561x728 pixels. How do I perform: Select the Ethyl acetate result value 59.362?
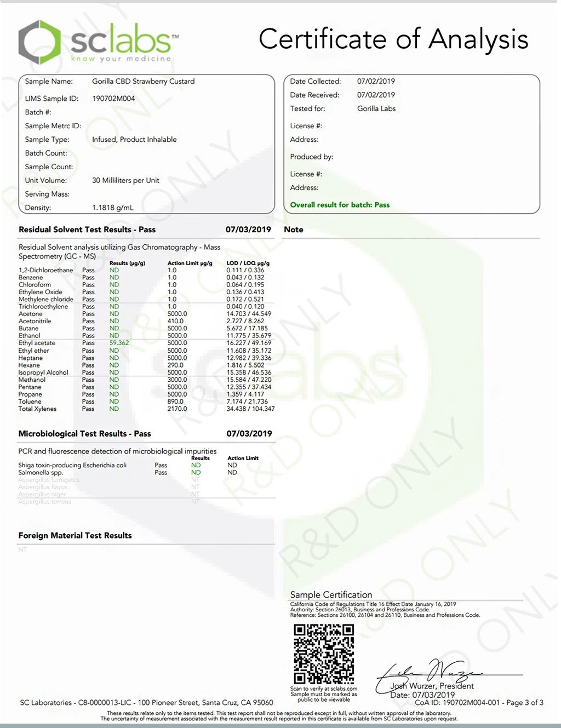[x=119, y=343]
